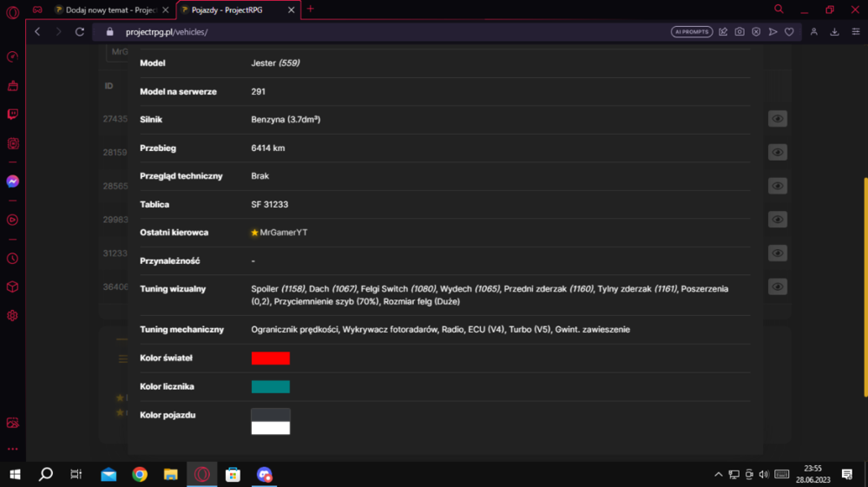This screenshot has width=868, height=487.
Task: Add page to bookmarks heart icon
Action: coord(789,32)
